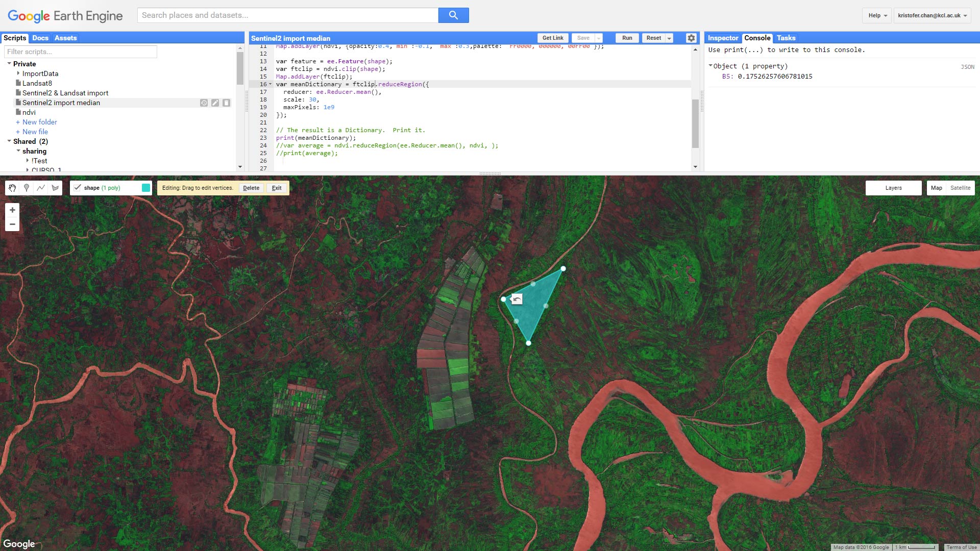Click the Get Link button
The image size is (980, 551).
click(x=553, y=38)
